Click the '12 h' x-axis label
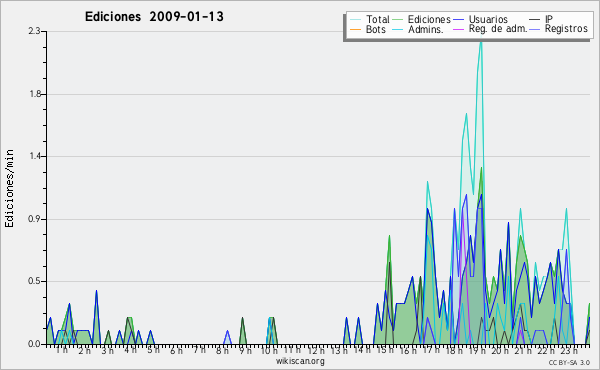This screenshot has height=370, width=600. (x=316, y=350)
